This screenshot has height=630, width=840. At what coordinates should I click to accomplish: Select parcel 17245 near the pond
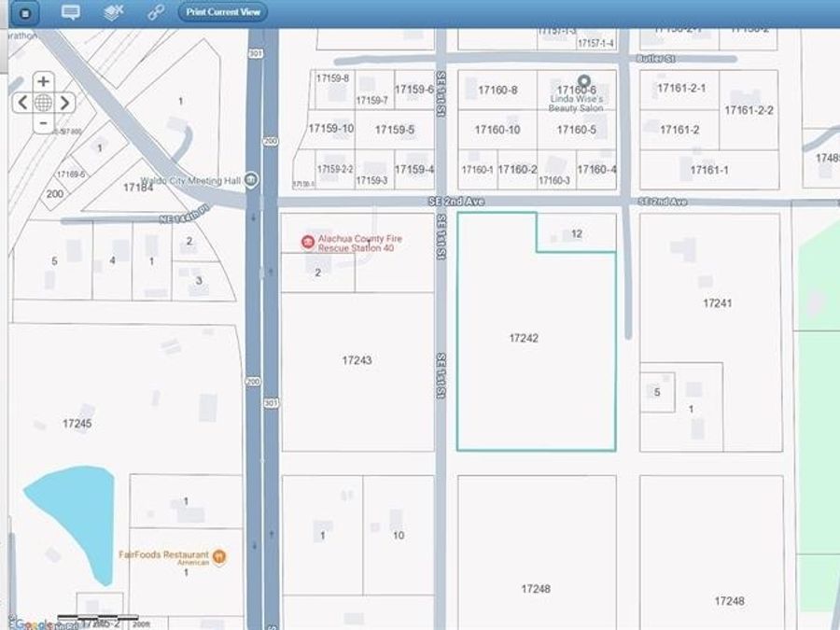click(x=77, y=424)
